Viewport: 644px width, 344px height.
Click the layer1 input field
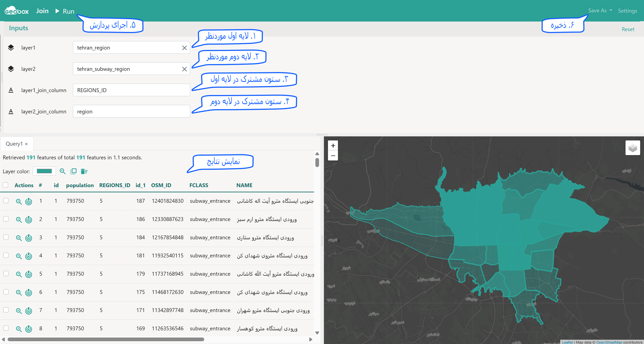tap(131, 48)
